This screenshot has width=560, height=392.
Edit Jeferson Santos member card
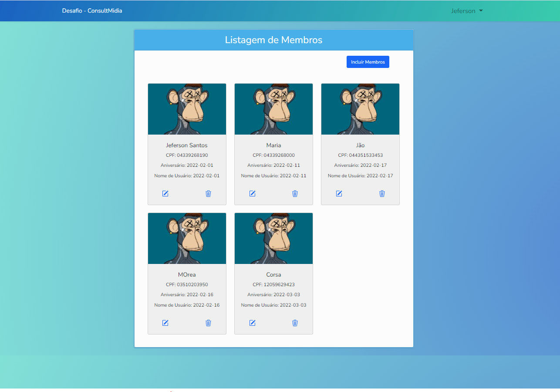pyautogui.click(x=165, y=193)
